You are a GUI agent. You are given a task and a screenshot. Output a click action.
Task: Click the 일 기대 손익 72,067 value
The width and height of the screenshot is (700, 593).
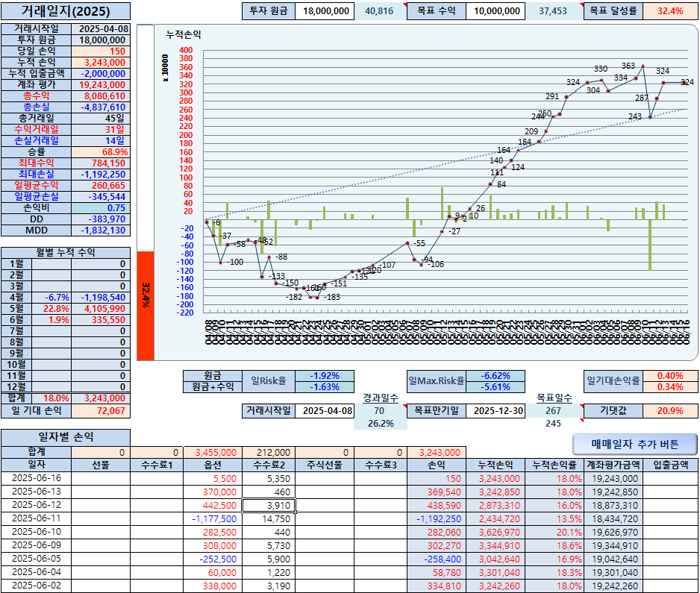pyautogui.click(x=101, y=410)
